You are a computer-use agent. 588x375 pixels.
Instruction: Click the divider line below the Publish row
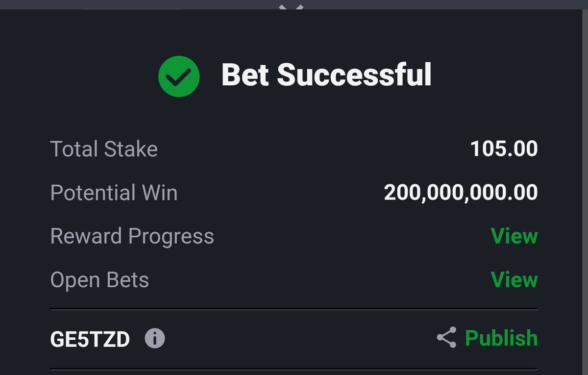click(294, 369)
